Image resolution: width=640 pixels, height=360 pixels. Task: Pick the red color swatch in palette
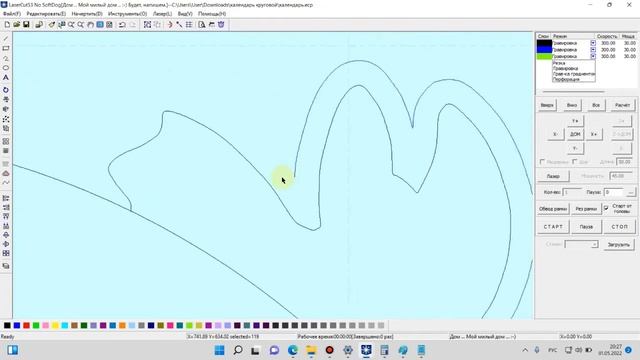[27, 325]
